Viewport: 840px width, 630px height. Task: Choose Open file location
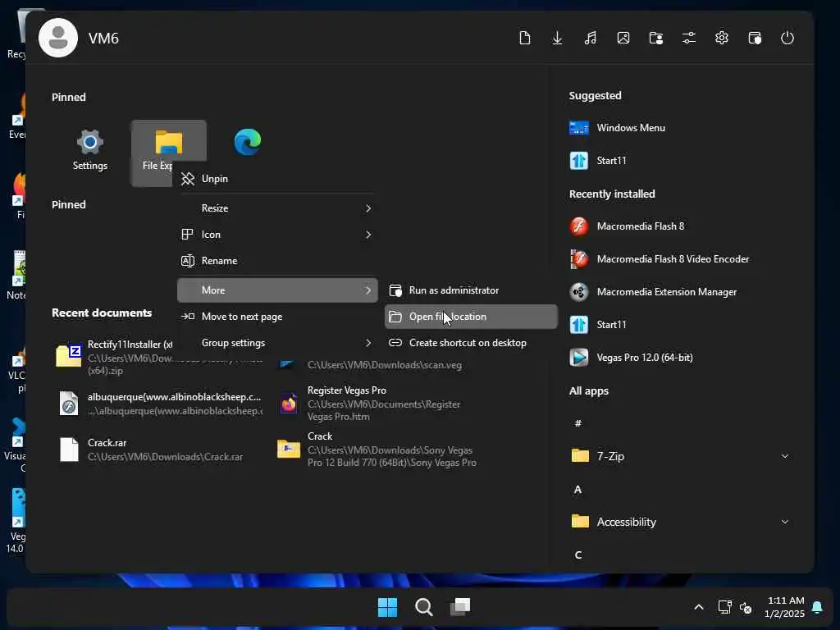[471, 317]
